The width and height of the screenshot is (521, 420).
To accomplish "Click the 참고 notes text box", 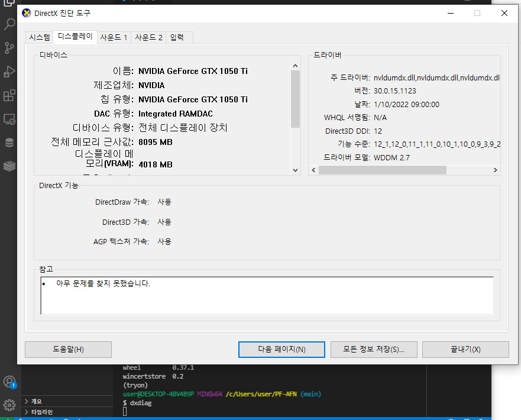I will (267, 295).
